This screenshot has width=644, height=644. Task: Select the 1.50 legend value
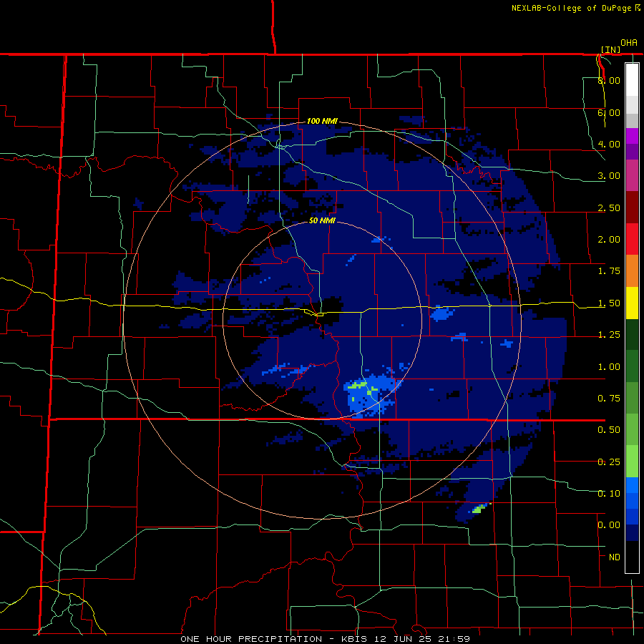pos(609,303)
